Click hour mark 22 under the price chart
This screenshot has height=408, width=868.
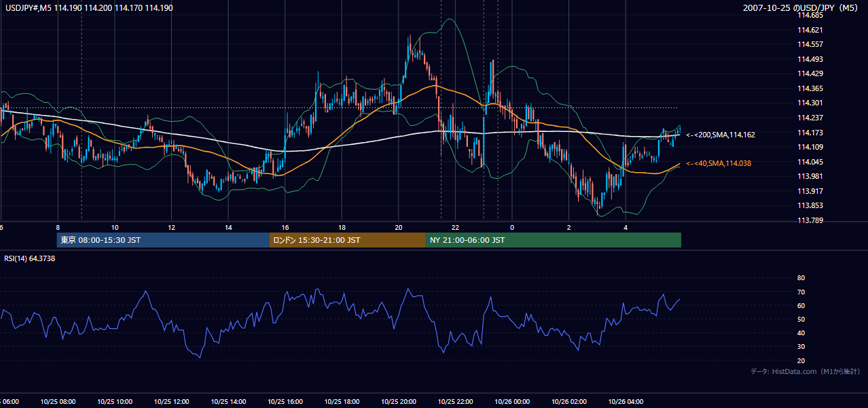pos(455,227)
